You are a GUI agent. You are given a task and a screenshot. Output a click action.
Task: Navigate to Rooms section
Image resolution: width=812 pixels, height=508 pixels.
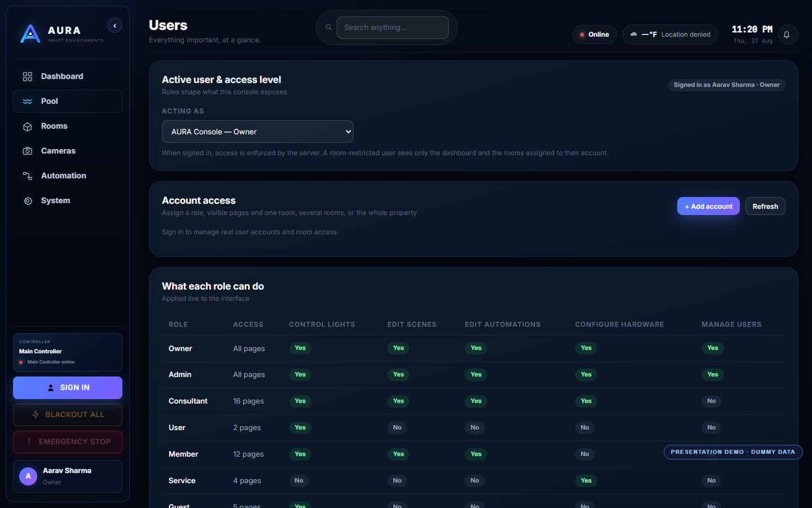pyautogui.click(x=68, y=126)
